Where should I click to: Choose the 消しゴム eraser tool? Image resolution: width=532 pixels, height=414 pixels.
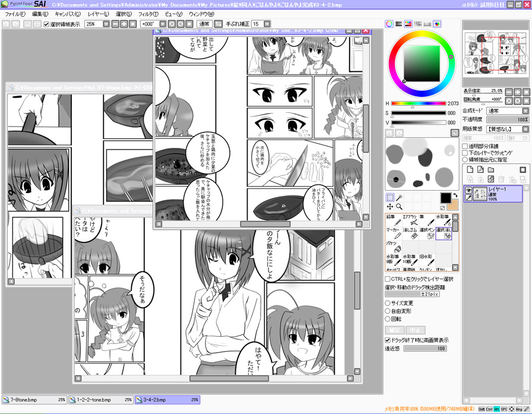(410, 233)
